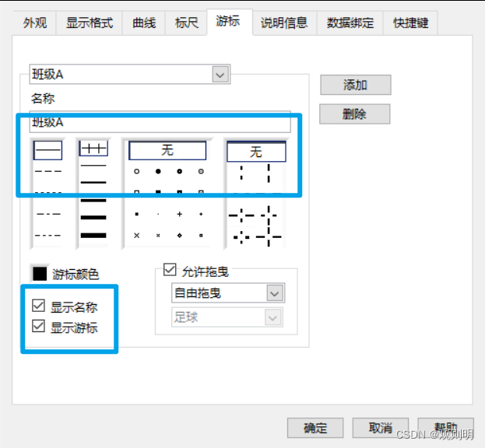Viewport: 485px width, 448px height.
Task: Choose the dash-dot line style
Action: click(x=48, y=214)
